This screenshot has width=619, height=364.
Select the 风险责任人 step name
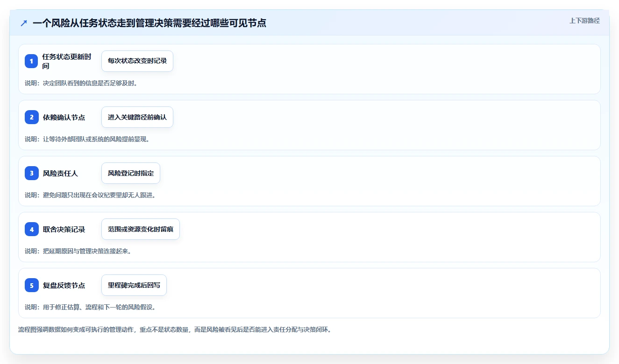click(60, 174)
